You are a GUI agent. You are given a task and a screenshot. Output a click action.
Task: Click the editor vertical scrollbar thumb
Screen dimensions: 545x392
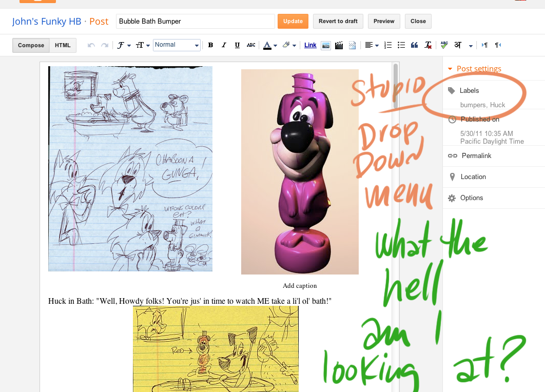(x=396, y=85)
